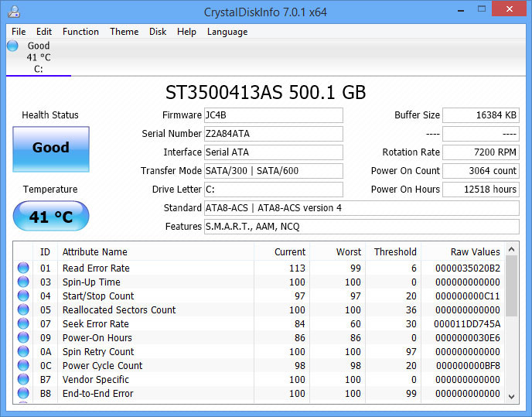The image size is (532, 417).
Task: Click the 41 °C temperature button
Action: pyautogui.click(x=51, y=216)
